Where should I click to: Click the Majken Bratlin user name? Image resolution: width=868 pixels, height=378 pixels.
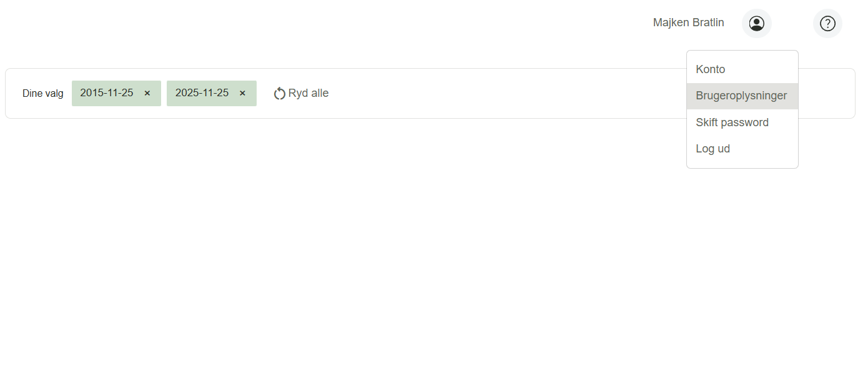[688, 22]
